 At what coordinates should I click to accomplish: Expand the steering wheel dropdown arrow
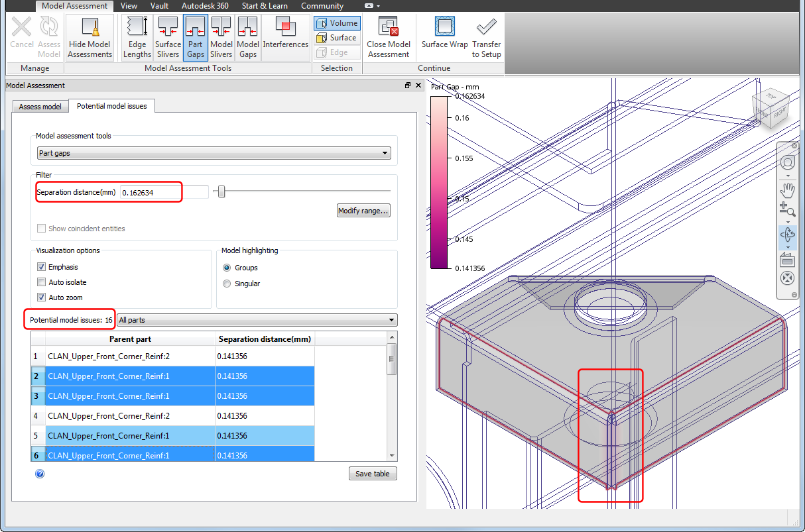tap(788, 176)
